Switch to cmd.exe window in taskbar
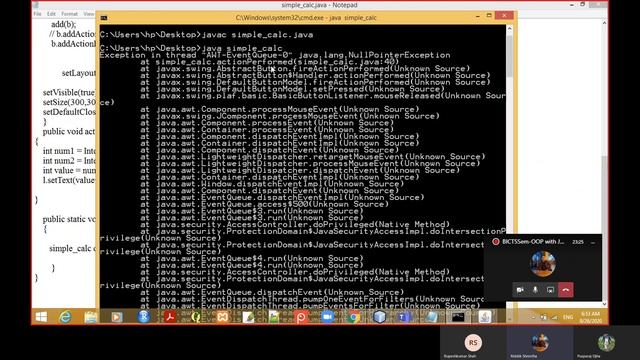Screen dimensions: 640x360 point(458,317)
